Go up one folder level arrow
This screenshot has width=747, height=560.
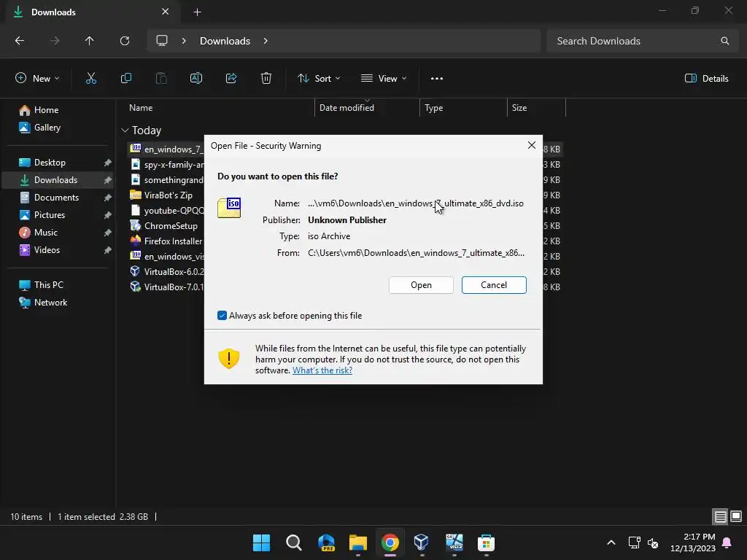click(89, 41)
